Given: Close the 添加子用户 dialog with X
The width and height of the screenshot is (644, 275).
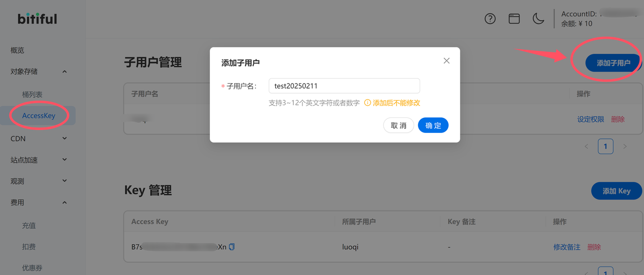Looking at the screenshot, I should [x=446, y=61].
